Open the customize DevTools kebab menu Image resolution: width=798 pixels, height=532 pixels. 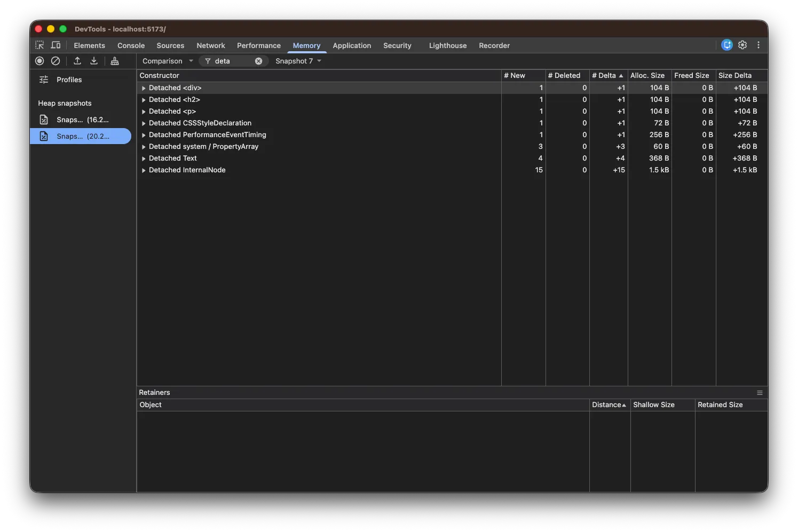click(x=759, y=45)
